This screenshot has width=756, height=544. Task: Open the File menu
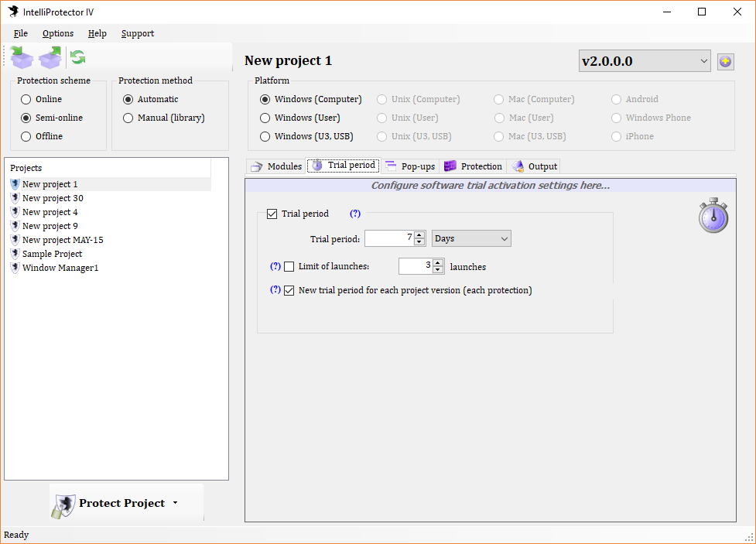(x=21, y=33)
